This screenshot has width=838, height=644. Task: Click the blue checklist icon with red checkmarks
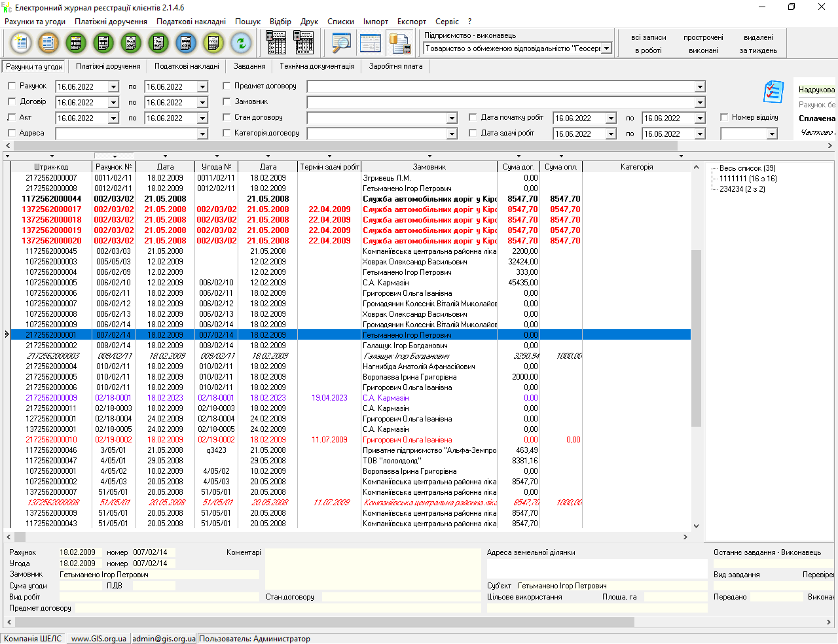click(773, 92)
